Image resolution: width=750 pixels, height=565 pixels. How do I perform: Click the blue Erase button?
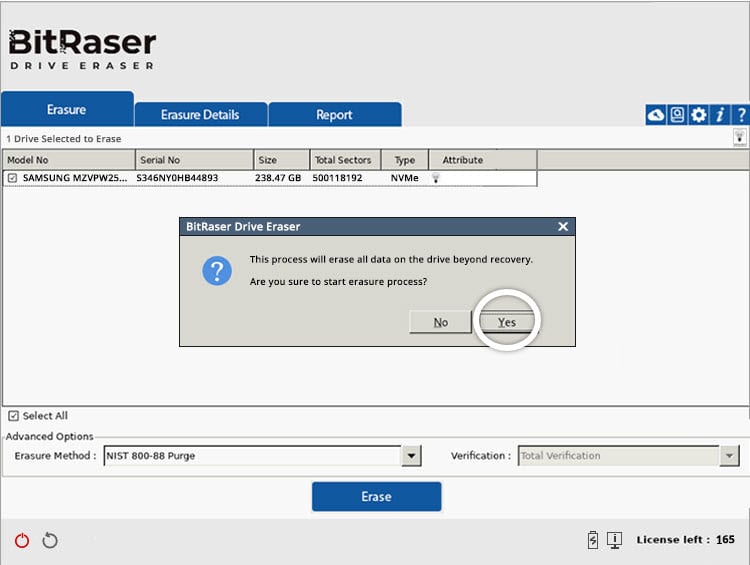pyautogui.click(x=376, y=497)
